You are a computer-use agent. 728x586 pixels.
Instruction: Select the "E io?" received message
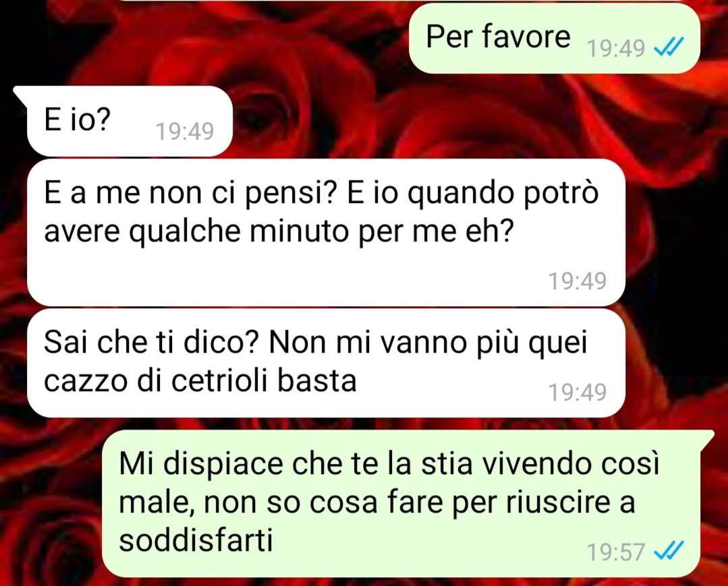pyautogui.click(x=129, y=121)
